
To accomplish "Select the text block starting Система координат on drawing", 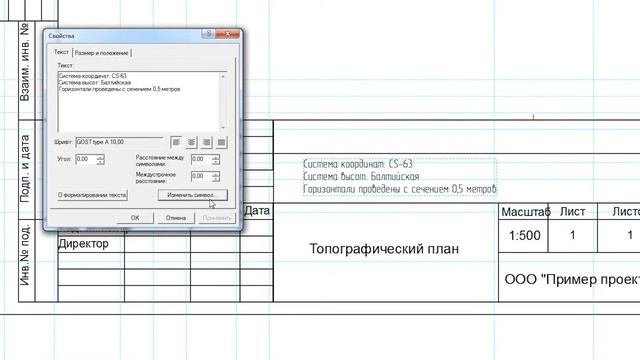I will click(400, 177).
